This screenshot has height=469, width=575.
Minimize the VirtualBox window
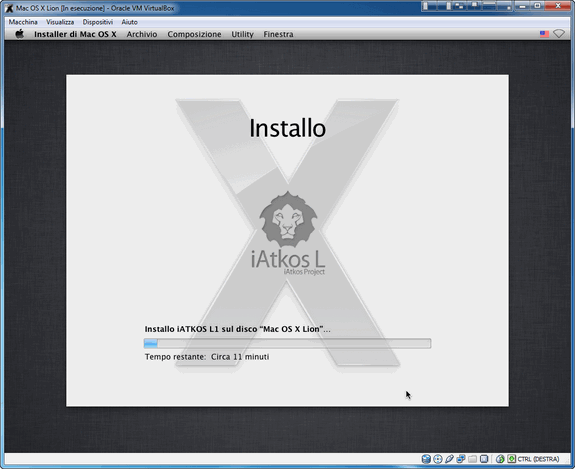[522, 6]
